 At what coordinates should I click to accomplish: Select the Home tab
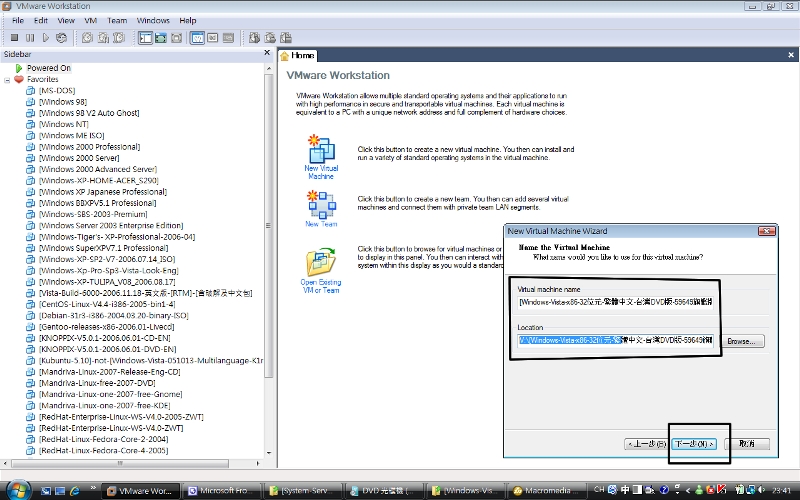click(x=298, y=56)
